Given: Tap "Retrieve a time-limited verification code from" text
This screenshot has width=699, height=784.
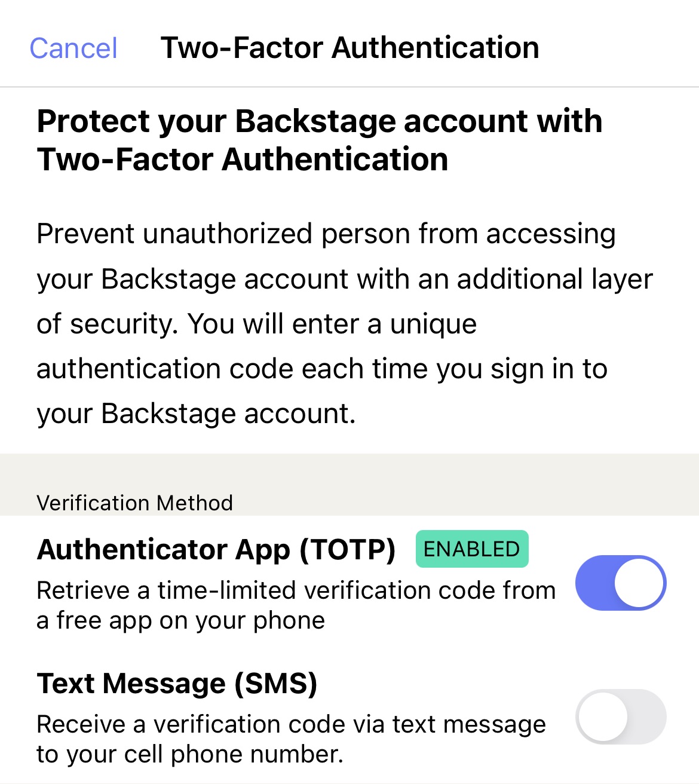Looking at the screenshot, I should [x=296, y=590].
